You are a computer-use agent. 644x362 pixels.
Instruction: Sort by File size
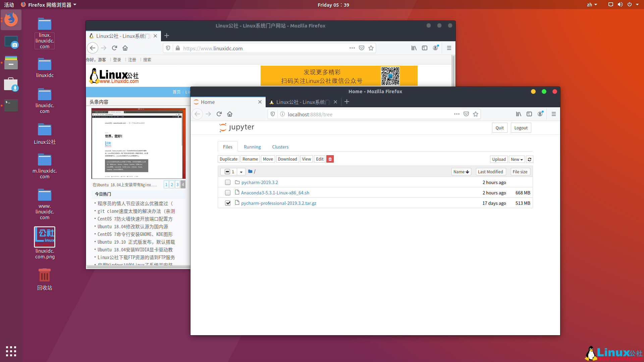click(520, 172)
